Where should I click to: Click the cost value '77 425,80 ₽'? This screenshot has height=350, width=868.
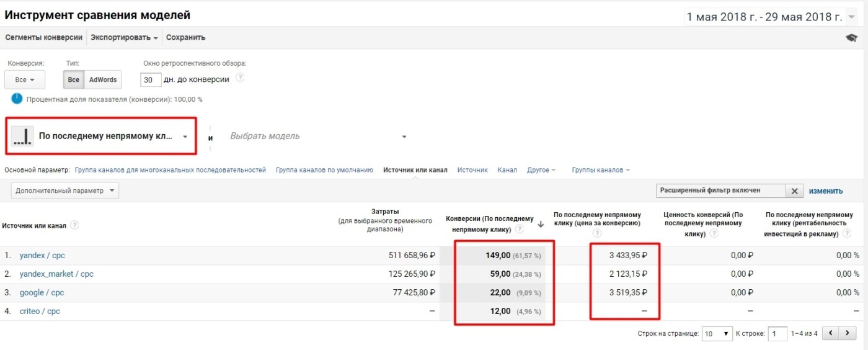coord(413,292)
